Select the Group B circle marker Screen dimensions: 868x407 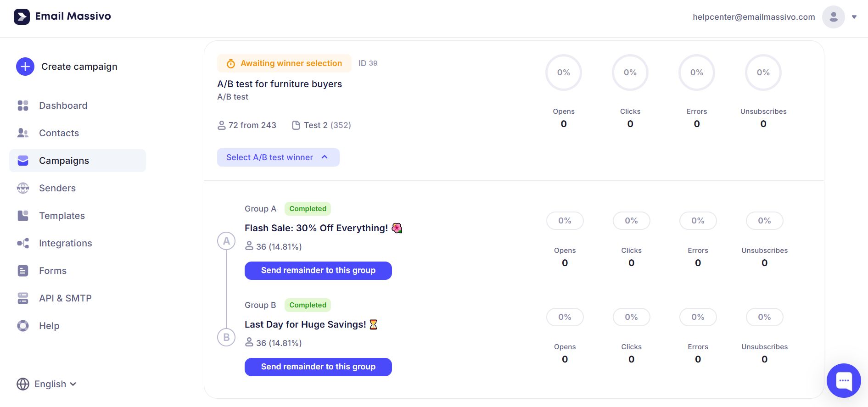click(226, 337)
